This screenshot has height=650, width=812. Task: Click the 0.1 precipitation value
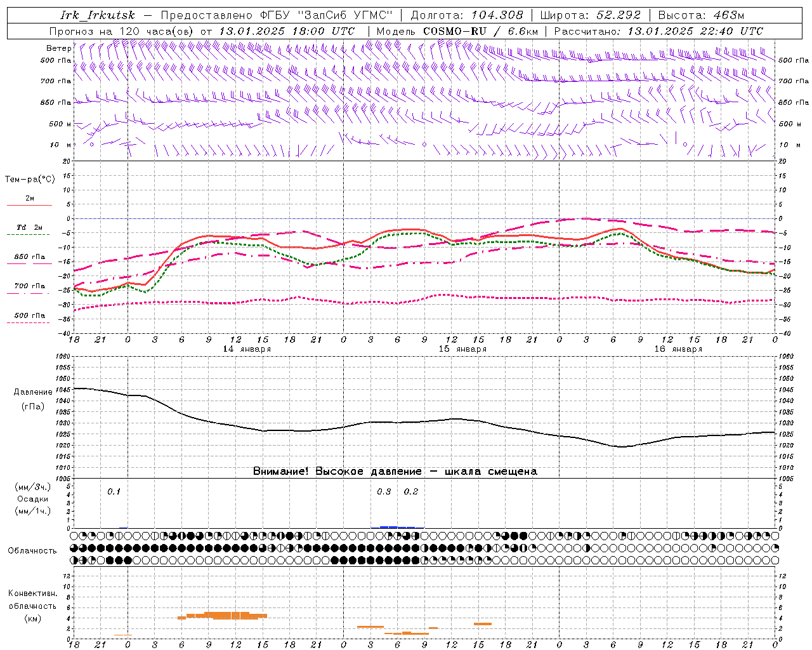(114, 491)
